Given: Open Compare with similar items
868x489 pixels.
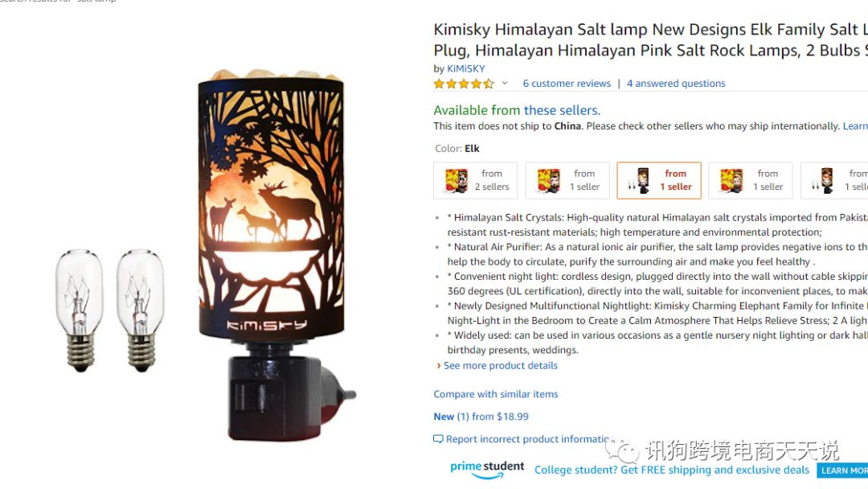Looking at the screenshot, I should [496, 394].
